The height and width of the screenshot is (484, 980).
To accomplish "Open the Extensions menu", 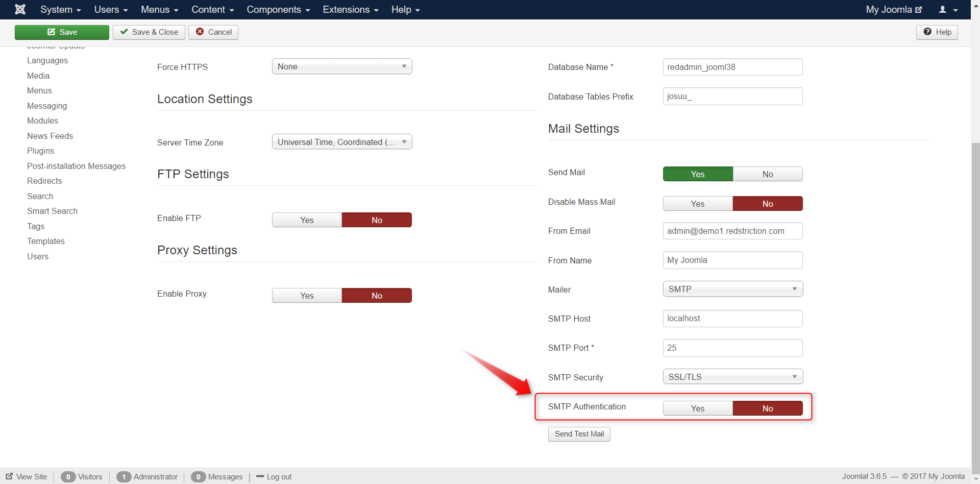I will [x=351, y=10].
